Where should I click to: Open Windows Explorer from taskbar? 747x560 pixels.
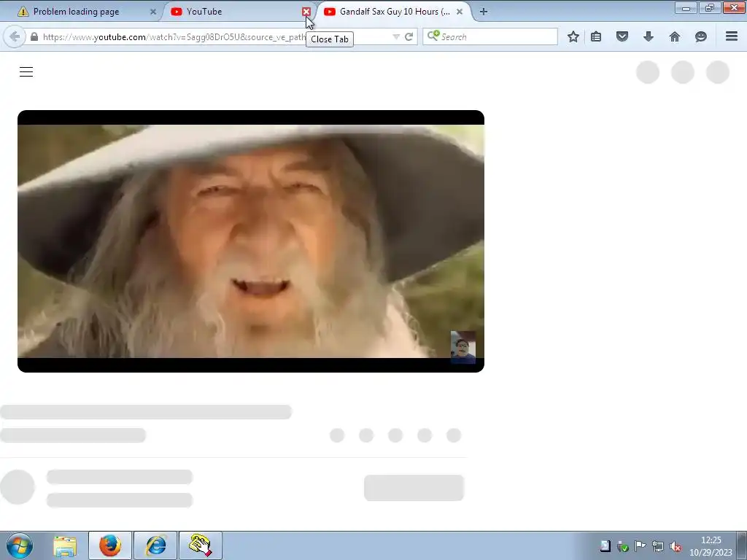click(65, 545)
